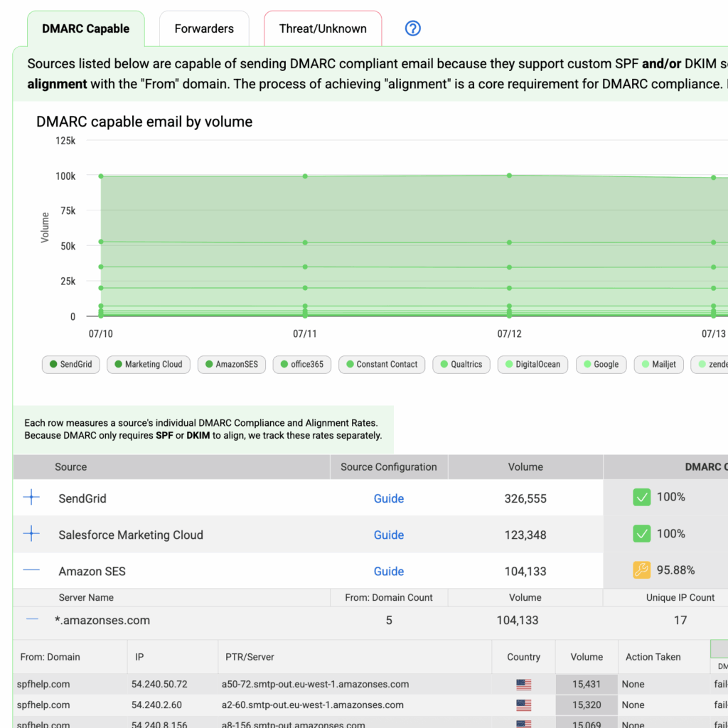Open the Forwarders tab

point(204,28)
